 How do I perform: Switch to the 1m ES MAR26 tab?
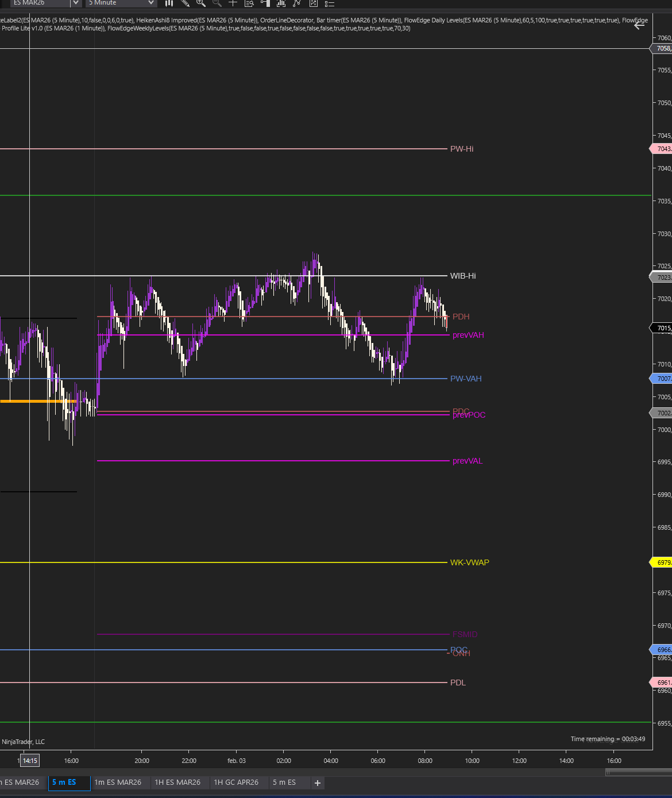click(x=119, y=782)
